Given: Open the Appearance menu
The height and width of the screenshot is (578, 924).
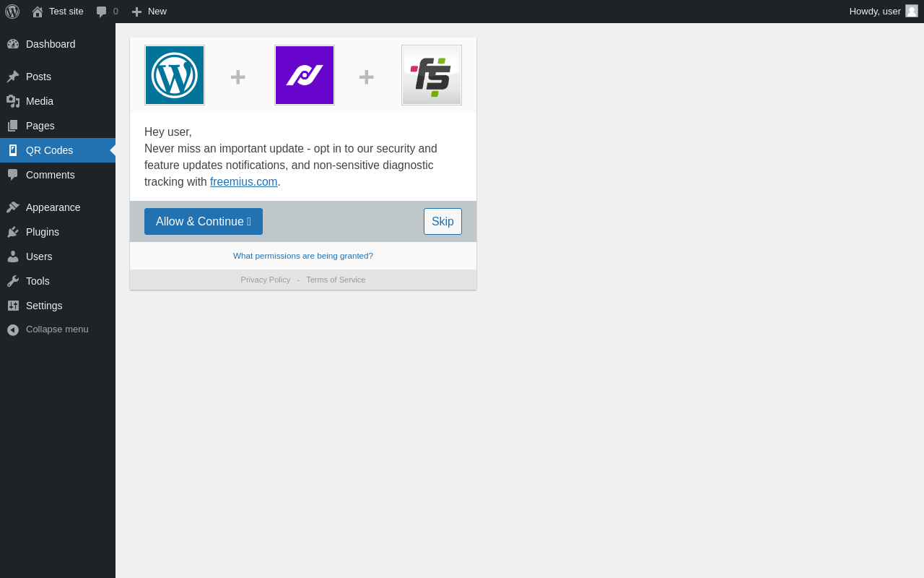Looking at the screenshot, I should point(58,207).
